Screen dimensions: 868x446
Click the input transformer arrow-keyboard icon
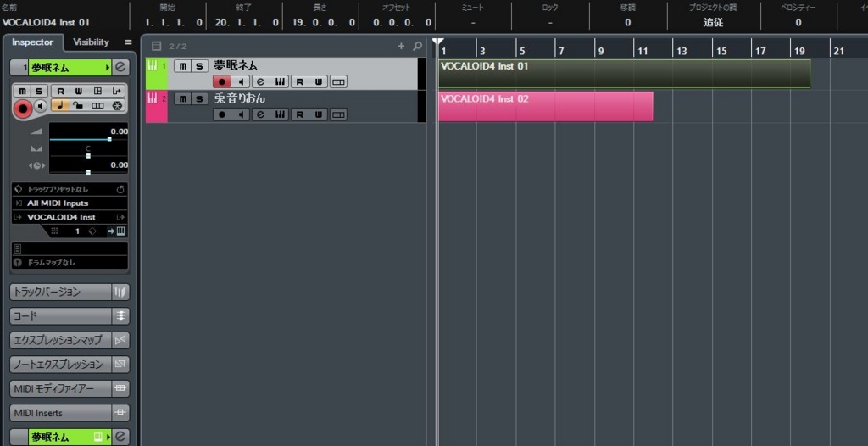pos(116,231)
